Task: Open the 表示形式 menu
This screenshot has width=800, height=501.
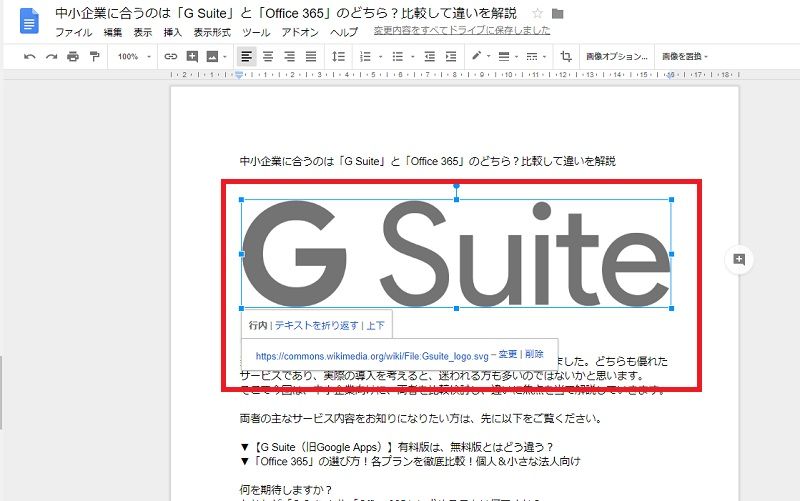Action: 211,32
